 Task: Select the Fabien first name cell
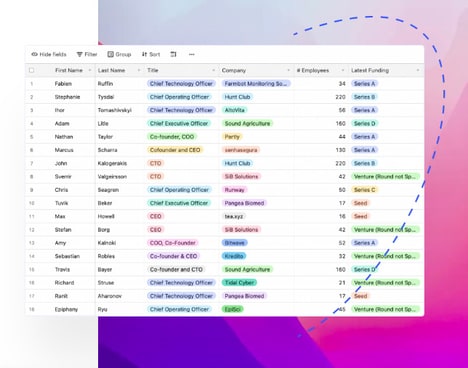click(63, 84)
